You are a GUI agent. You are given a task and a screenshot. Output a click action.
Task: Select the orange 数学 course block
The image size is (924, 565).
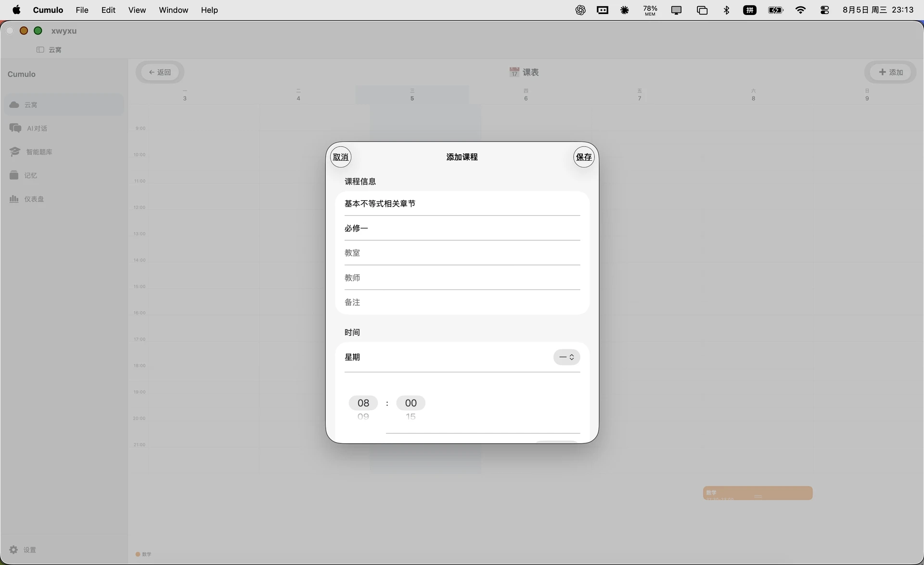click(x=758, y=493)
